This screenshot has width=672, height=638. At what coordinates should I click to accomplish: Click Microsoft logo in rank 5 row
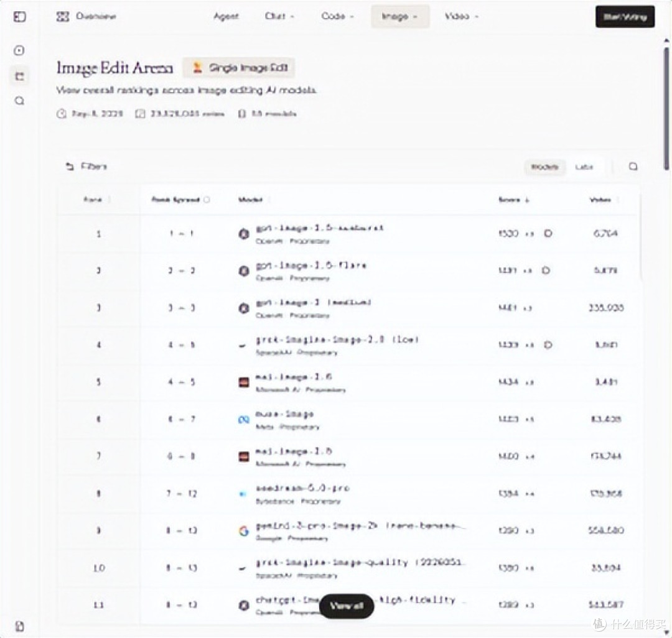tap(244, 382)
